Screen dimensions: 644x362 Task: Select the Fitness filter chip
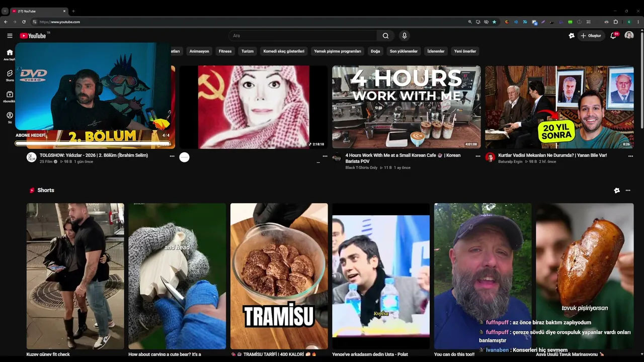225,51
